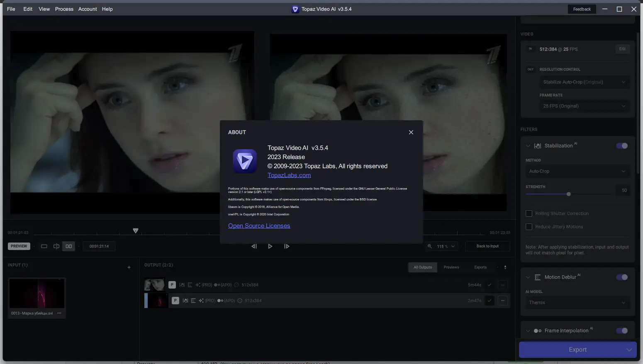Check Reduce Jittery Motions
Screen dimensions: 643x364
click(x=529, y=227)
